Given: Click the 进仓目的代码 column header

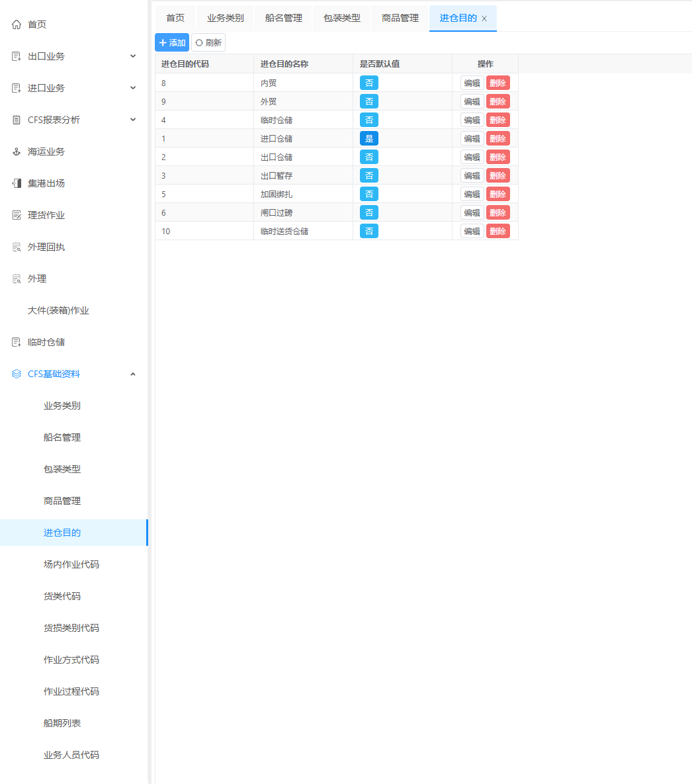Looking at the screenshot, I should [185, 64].
